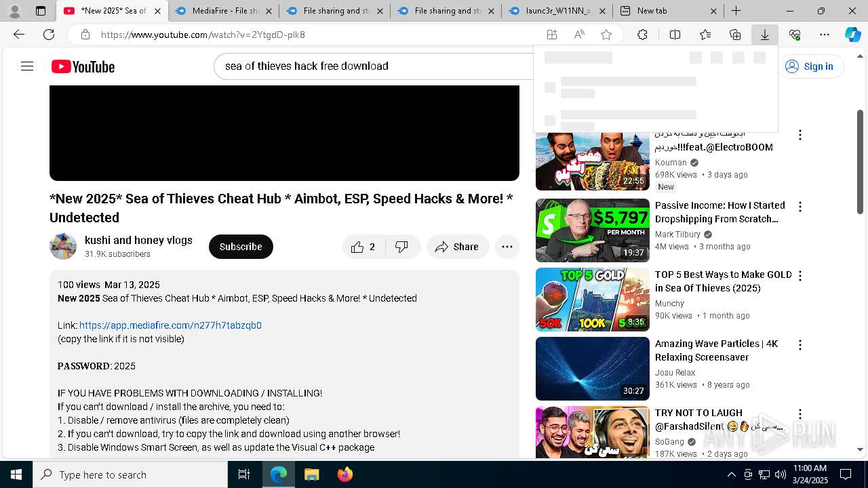
Task: Select the 'PASSWORD: 2025' description line
Action: tap(96, 366)
